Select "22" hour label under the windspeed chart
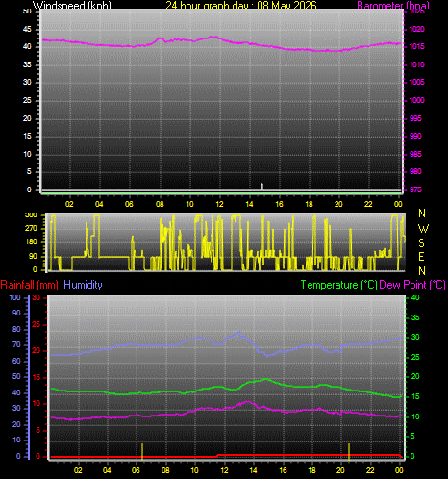448x479 pixels. coord(368,204)
